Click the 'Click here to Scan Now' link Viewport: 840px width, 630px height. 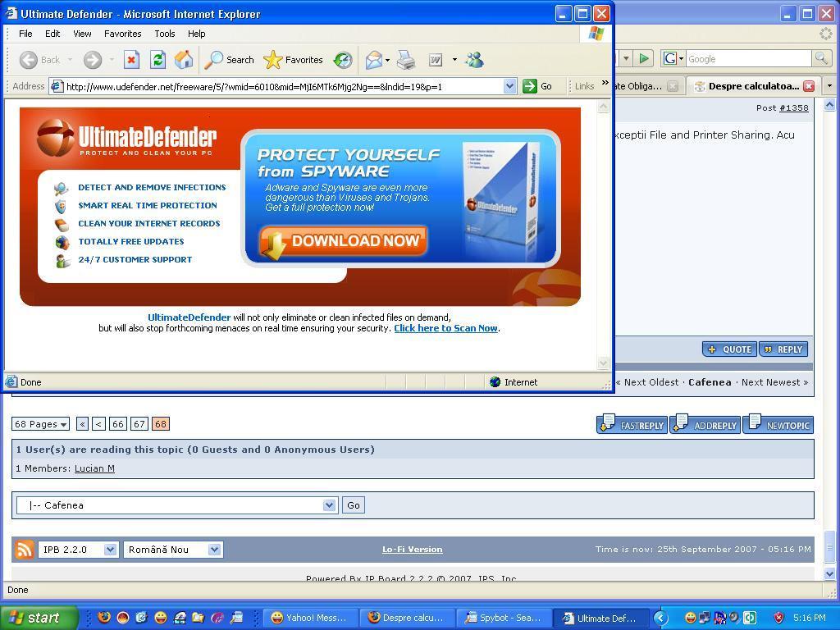tap(445, 328)
